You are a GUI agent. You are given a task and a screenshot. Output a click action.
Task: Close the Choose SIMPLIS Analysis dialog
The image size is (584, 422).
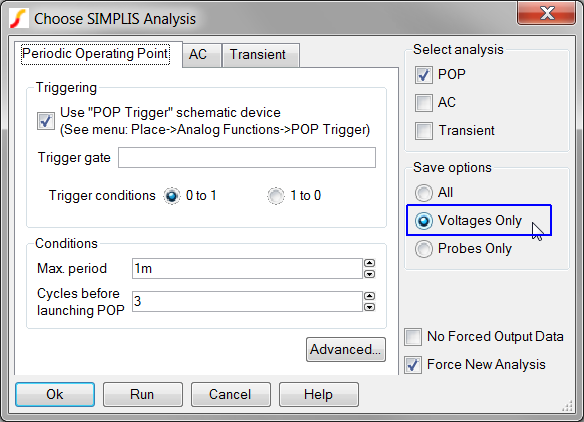click(546, 13)
